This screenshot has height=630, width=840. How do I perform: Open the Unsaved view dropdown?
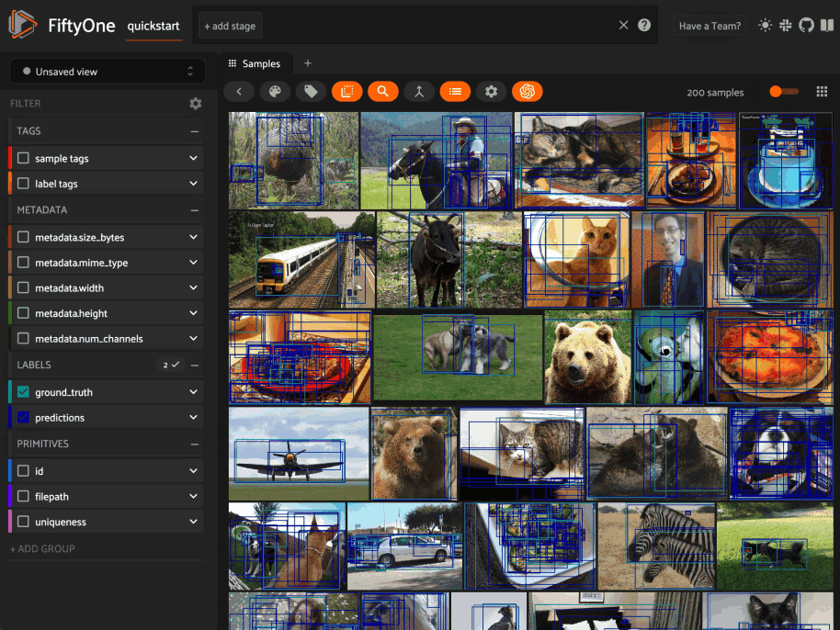pyautogui.click(x=108, y=72)
